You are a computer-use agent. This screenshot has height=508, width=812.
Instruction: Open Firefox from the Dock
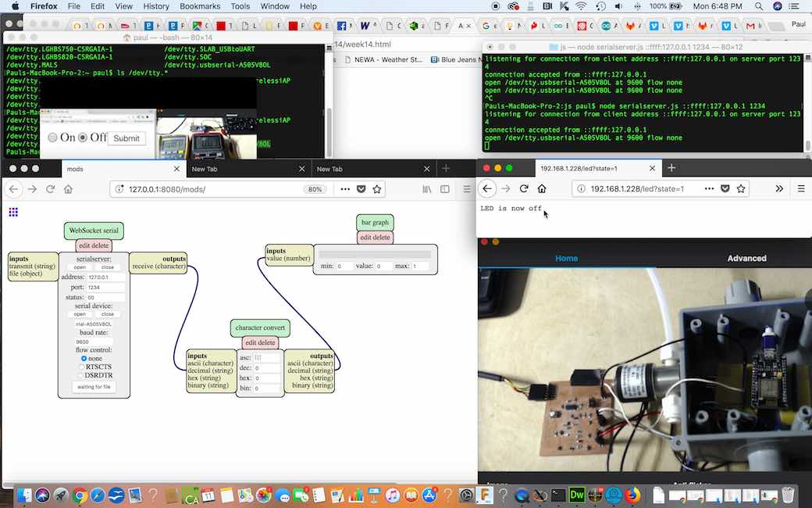[x=632, y=495]
